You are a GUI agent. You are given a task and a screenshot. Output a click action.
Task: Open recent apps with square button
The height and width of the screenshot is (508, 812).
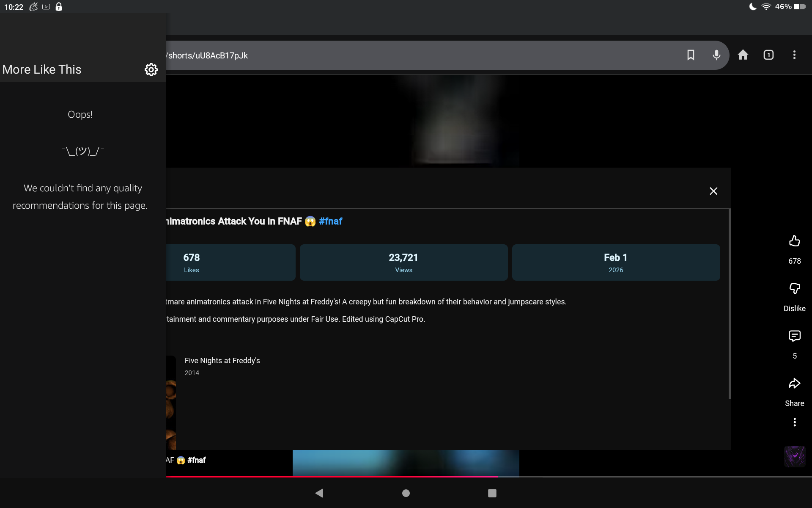(492, 493)
